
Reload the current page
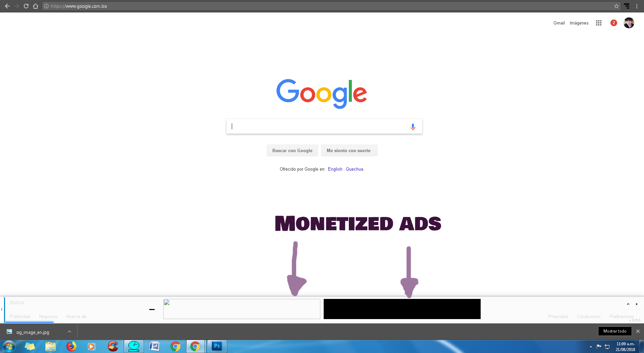(x=26, y=6)
